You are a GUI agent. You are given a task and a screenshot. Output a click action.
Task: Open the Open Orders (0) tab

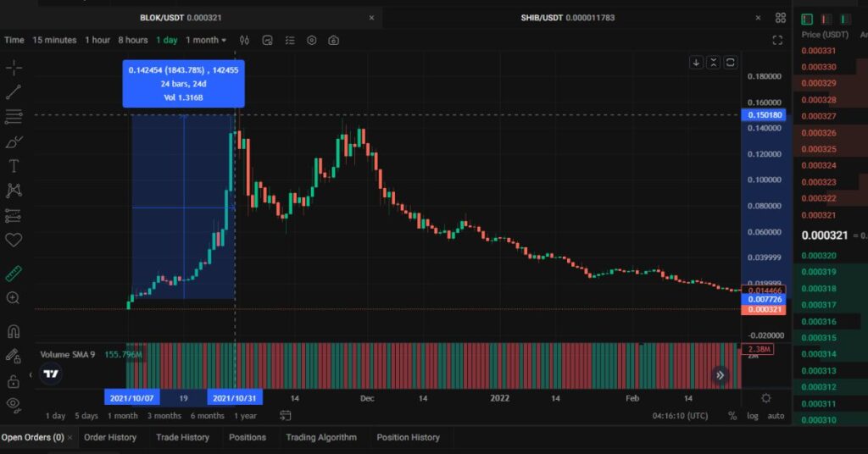[x=33, y=437]
